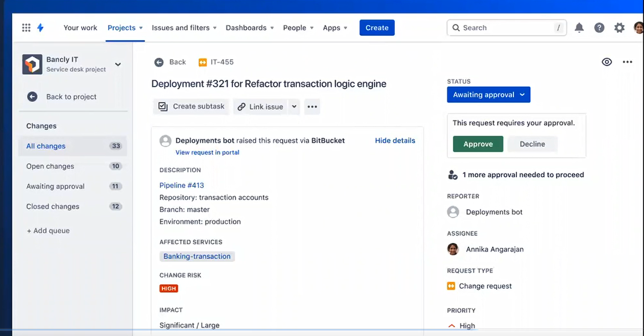Image resolution: width=644 pixels, height=336 pixels.
Task: Open the Pipeline #413 link
Action: (182, 185)
